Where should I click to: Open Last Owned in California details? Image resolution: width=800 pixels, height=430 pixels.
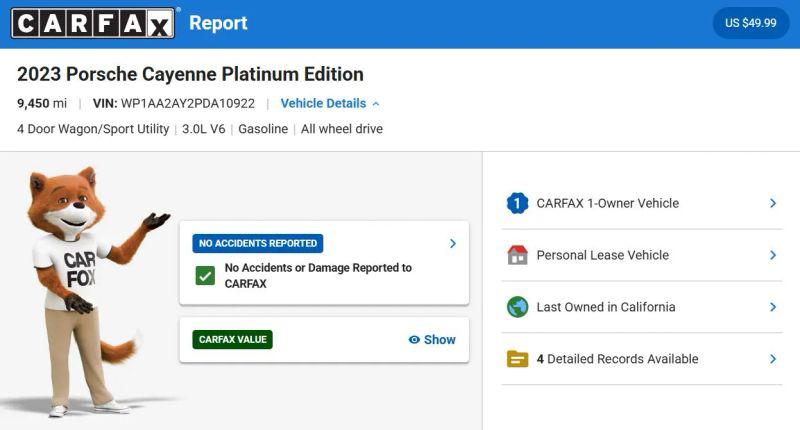(642, 307)
